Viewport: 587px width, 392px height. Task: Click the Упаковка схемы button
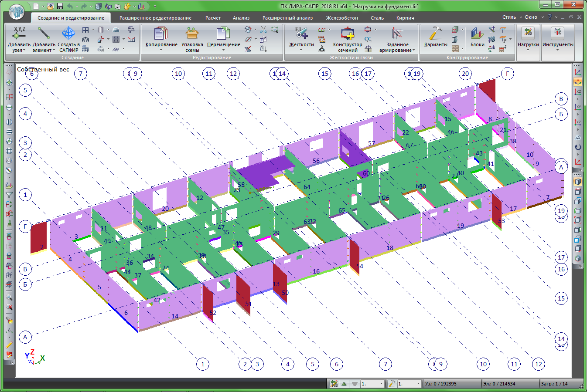192,39
